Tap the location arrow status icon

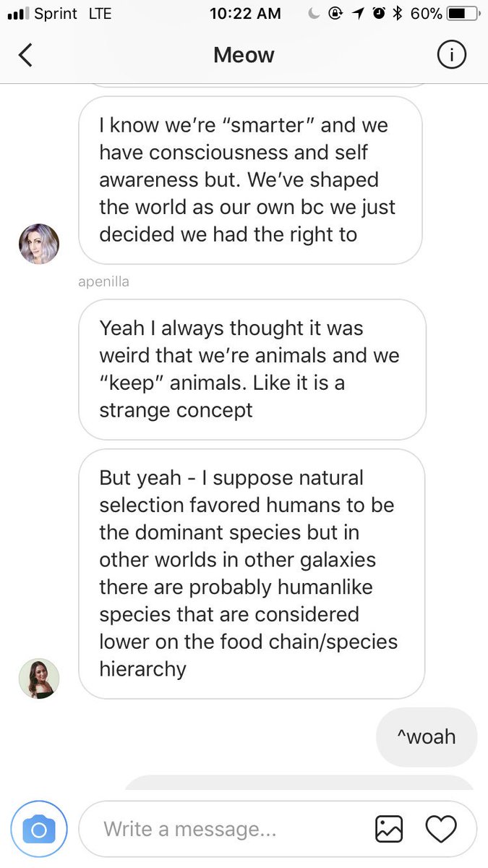pos(358,13)
